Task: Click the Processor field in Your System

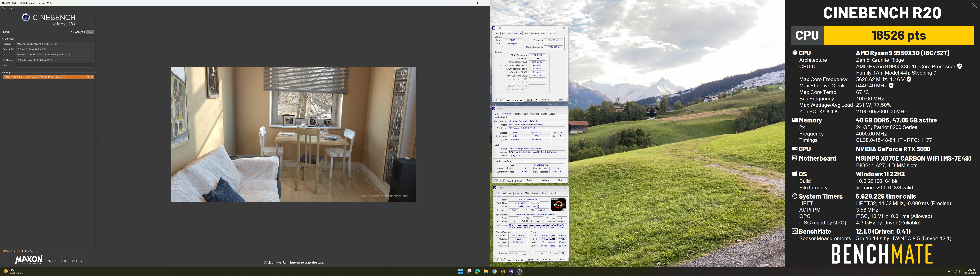Action: click(x=54, y=44)
